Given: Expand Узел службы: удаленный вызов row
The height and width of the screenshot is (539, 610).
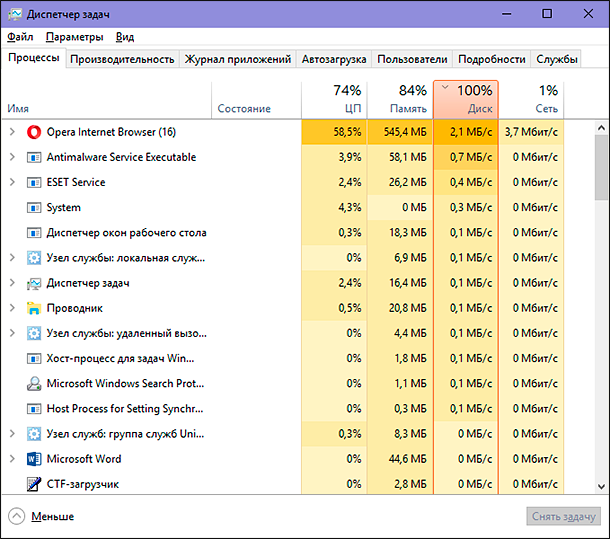Looking at the screenshot, I should click(12, 333).
